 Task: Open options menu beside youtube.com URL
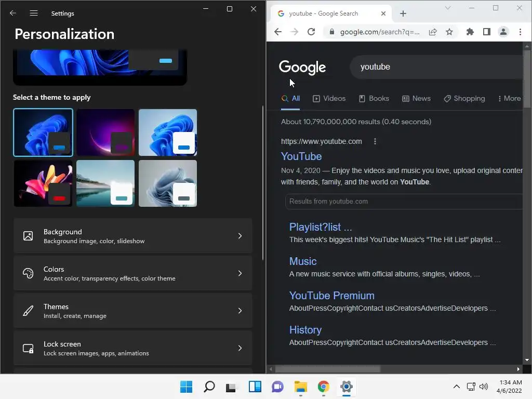coord(375,141)
